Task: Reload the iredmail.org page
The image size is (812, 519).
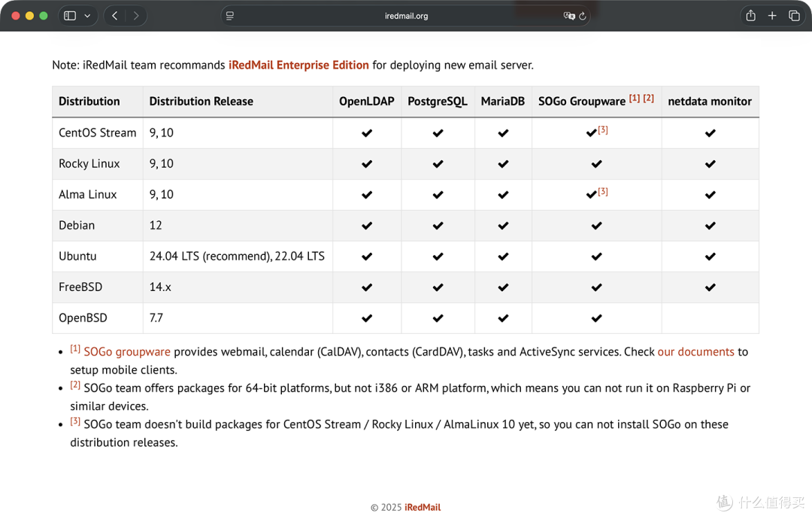Action: pyautogui.click(x=583, y=16)
